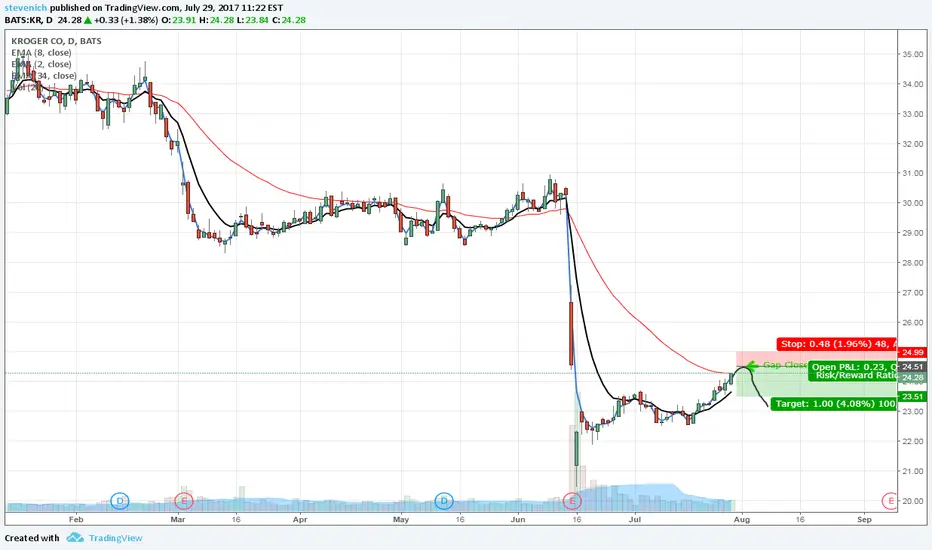Open the earnings marker right of Sep
The image size is (932, 550).
[890, 501]
